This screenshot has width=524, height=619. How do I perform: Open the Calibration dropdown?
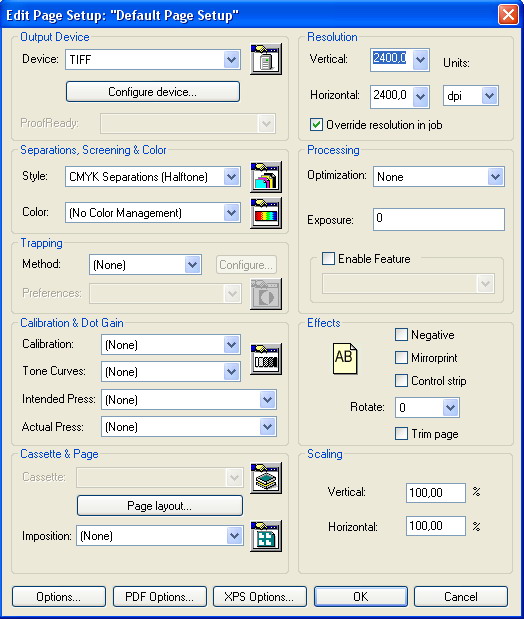point(231,345)
